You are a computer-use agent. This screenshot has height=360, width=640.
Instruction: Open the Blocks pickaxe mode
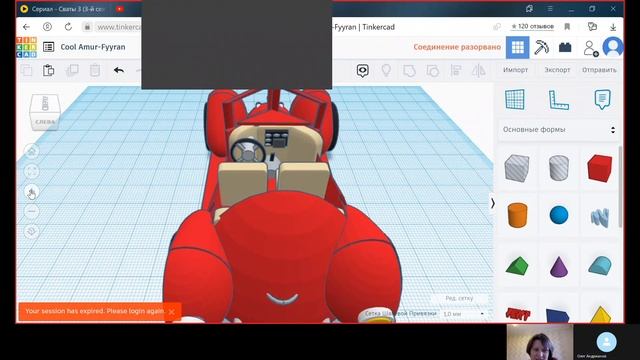(x=542, y=47)
